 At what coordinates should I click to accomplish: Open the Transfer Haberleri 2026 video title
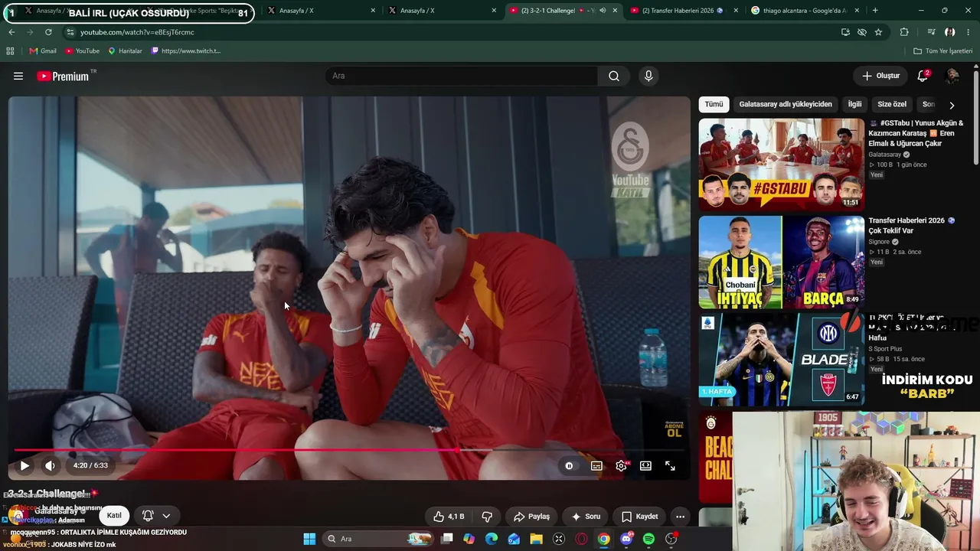912,226
